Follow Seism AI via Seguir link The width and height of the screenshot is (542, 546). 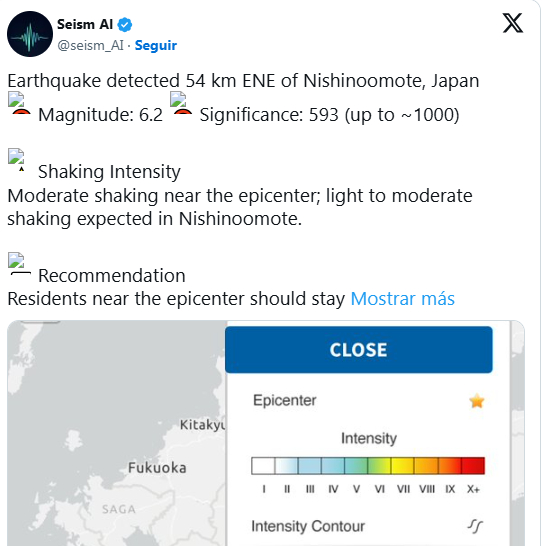(156, 46)
